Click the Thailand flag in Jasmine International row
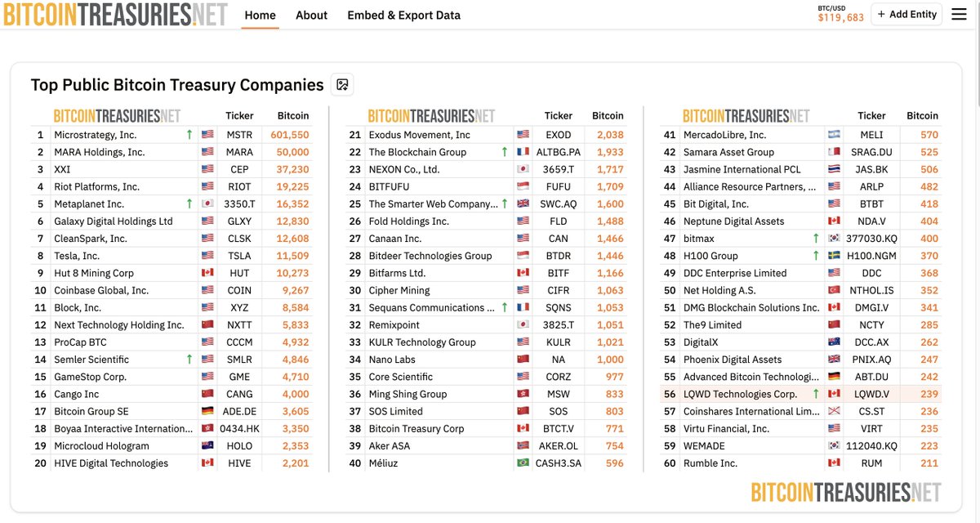The width and height of the screenshot is (980, 523). click(834, 169)
